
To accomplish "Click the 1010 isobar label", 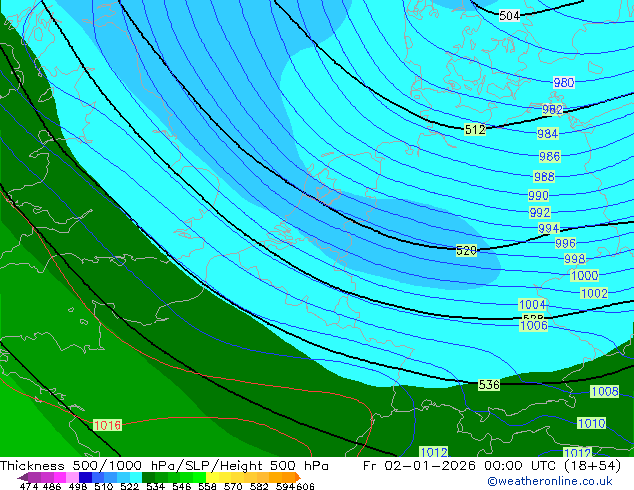I will (592, 423).
